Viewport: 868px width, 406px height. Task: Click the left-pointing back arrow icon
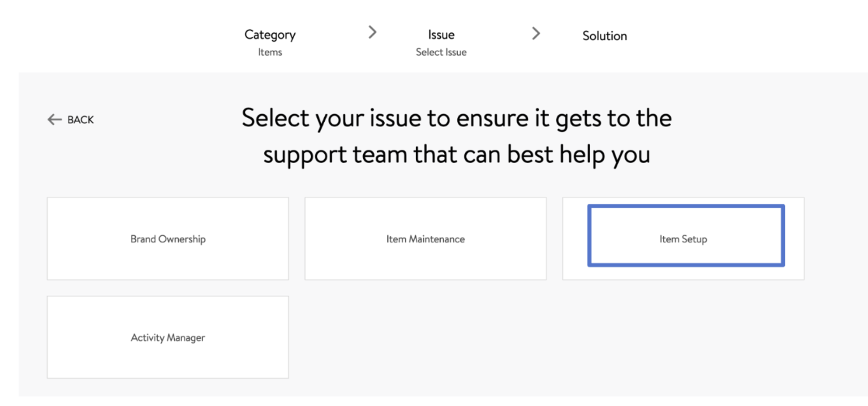(55, 120)
